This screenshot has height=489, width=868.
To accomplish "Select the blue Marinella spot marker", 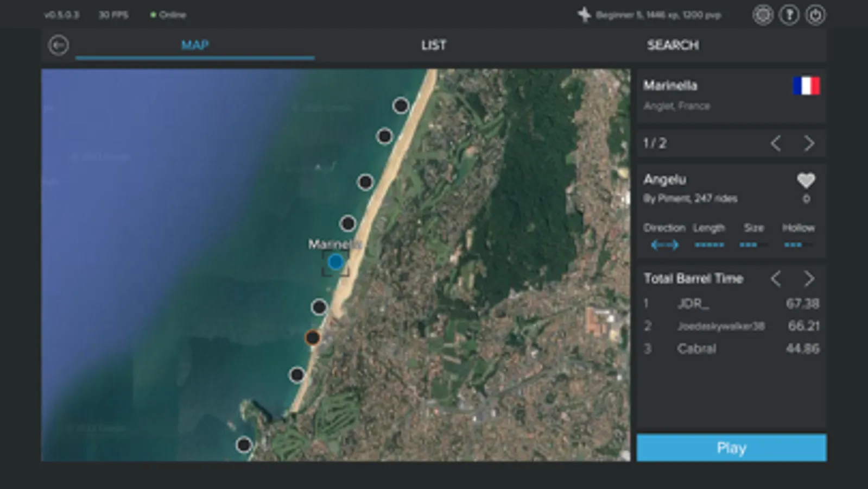I will [x=335, y=262].
